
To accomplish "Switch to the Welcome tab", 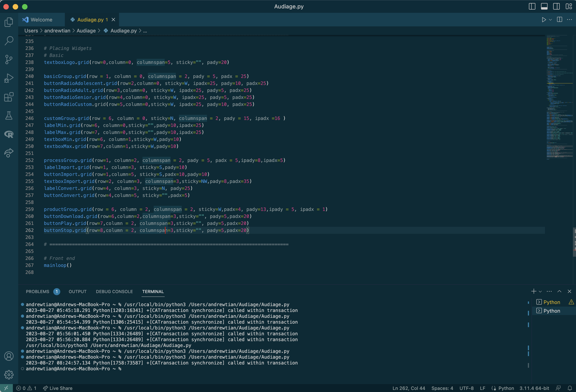I will (41, 20).
